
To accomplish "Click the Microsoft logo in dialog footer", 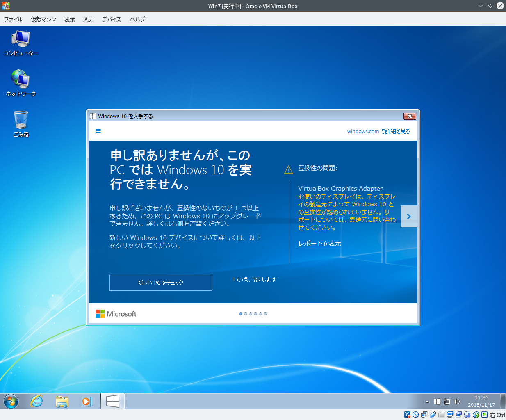I will click(x=116, y=314).
